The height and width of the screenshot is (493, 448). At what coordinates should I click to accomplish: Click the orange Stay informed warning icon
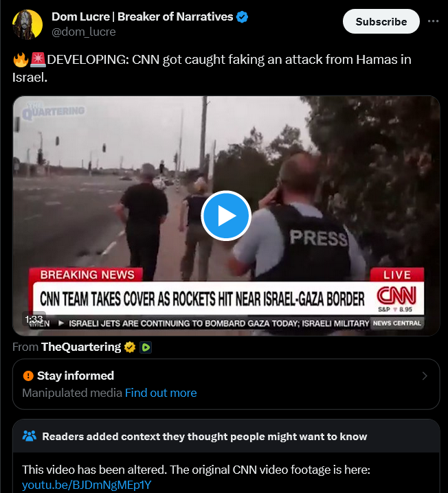(x=28, y=376)
